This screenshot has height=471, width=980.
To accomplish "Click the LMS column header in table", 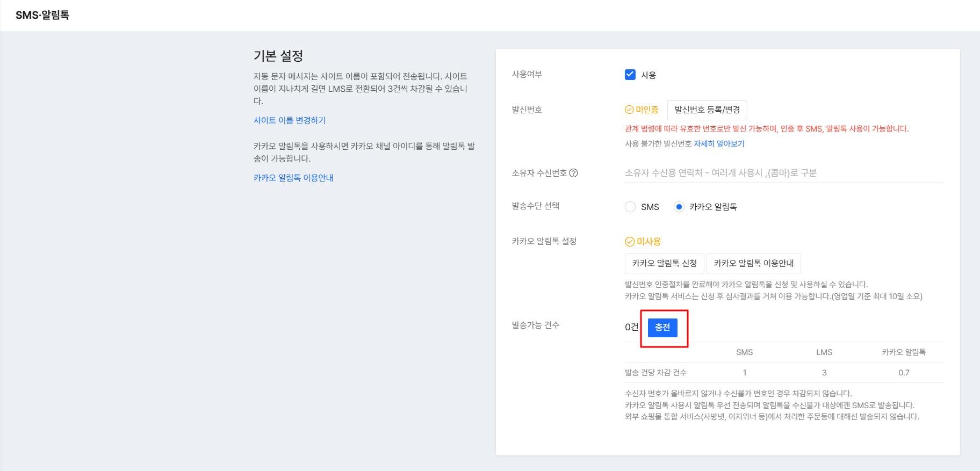I will click(824, 352).
